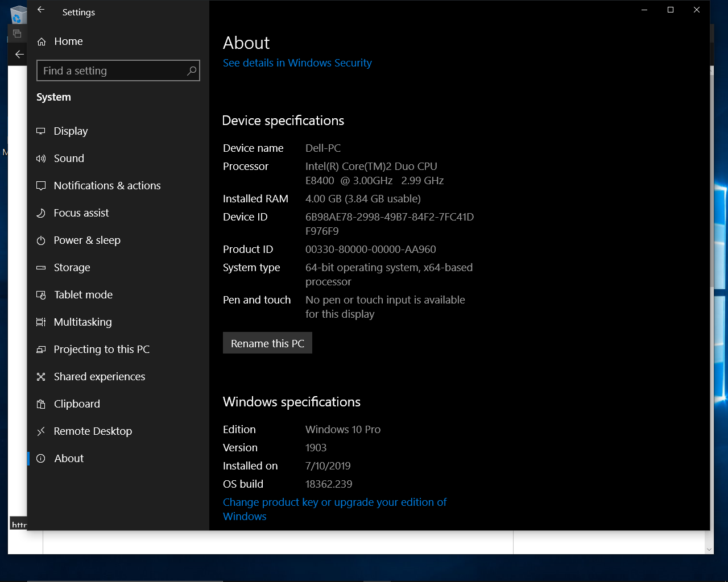Click the Device ID value text
Image resolution: width=728 pixels, height=582 pixels.
coord(390,224)
